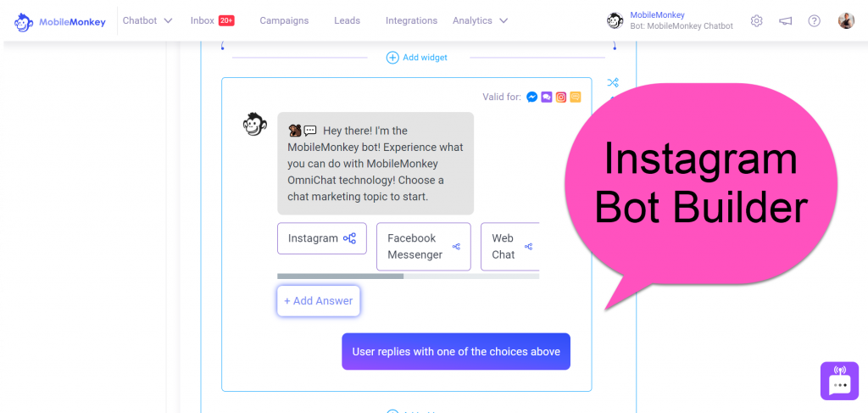Expand the Chatbot dropdown menu
This screenshot has width=868, height=413.
pos(147,20)
